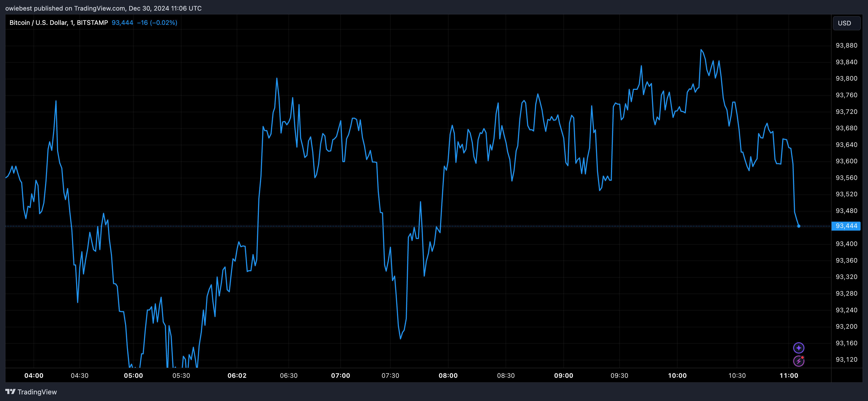Click the TradingView logo at bottom left
The width and height of the screenshot is (868, 401).
tap(31, 392)
